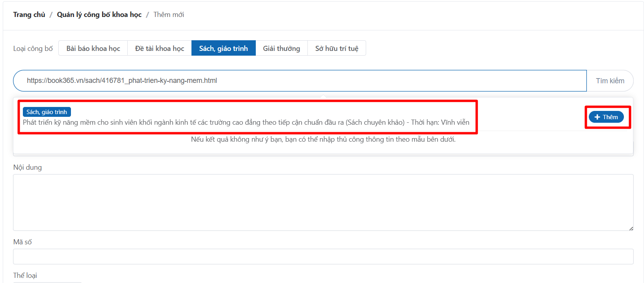The image size is (644, 283).
Task: Click the Thể loại field label
Action: (x=25, y=276)
